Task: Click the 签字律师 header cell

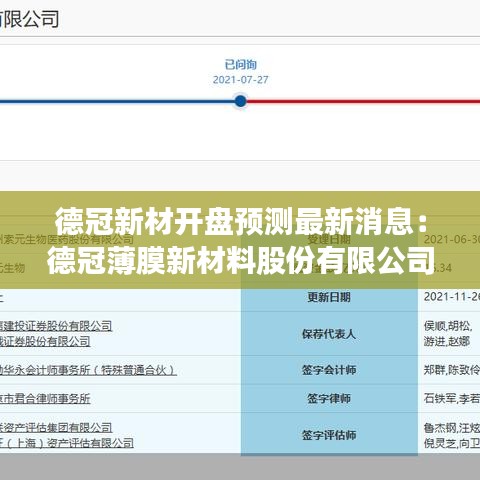Action: coord(329,398)
